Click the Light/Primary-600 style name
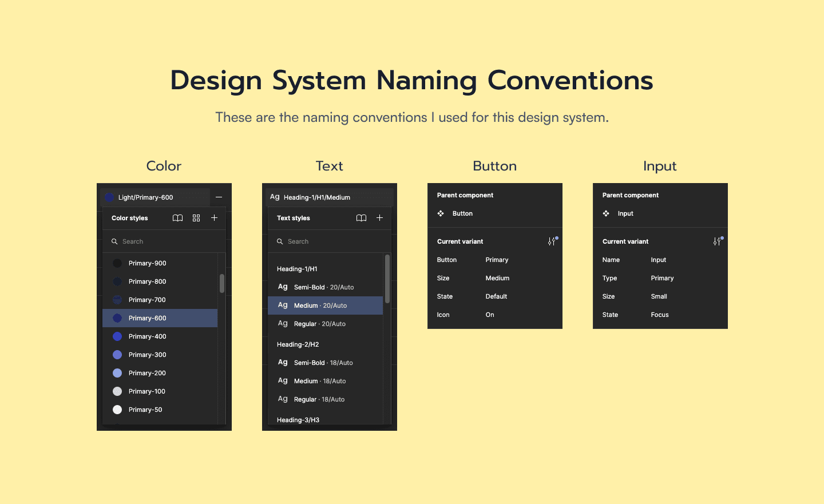 tap(145, 197)
